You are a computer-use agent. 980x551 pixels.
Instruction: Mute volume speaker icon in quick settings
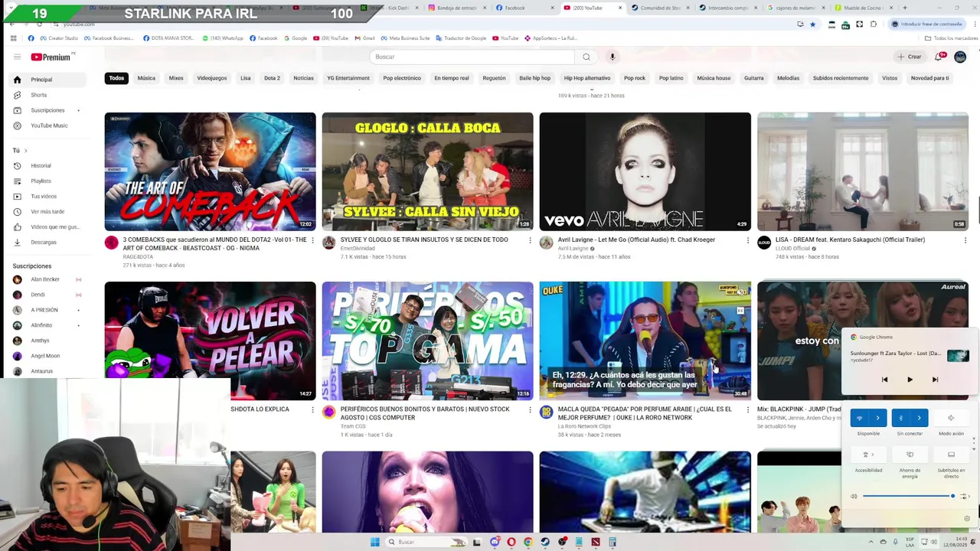tap(854, 496)
